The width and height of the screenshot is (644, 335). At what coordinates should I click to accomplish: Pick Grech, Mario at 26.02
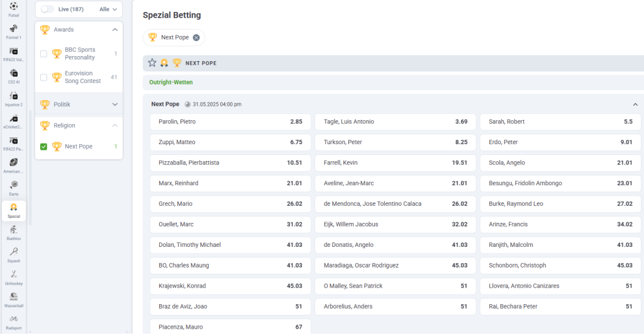[230, 204]
